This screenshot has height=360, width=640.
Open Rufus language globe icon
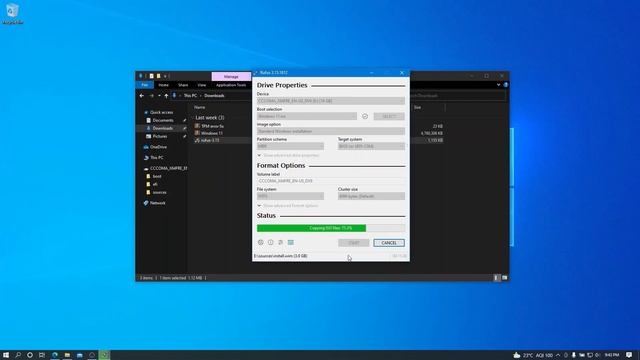(x=261, y=242)
